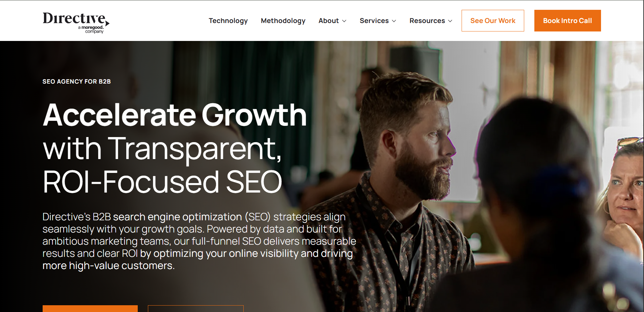Viewport: 644px width, 312px height.
Task: Expand the chevron next to About
Action: [344, 21]
